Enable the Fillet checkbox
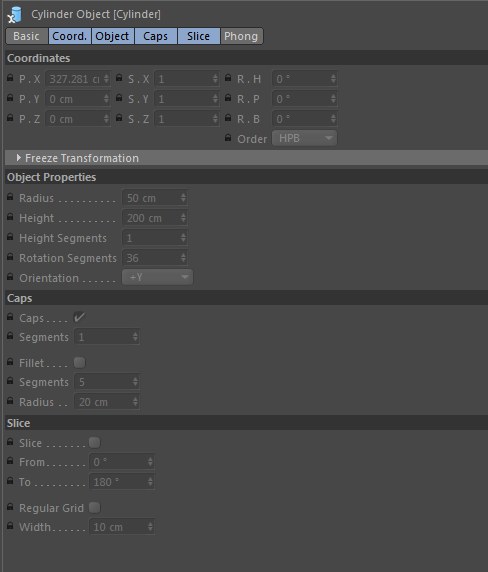The height and width of the screenshot is (572, 488). (79, 362)
